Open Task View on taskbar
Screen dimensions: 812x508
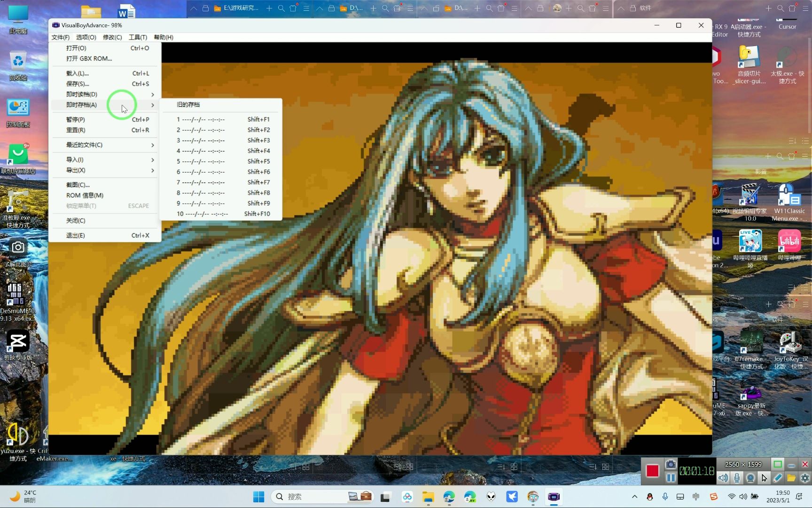tap(385, 497)
